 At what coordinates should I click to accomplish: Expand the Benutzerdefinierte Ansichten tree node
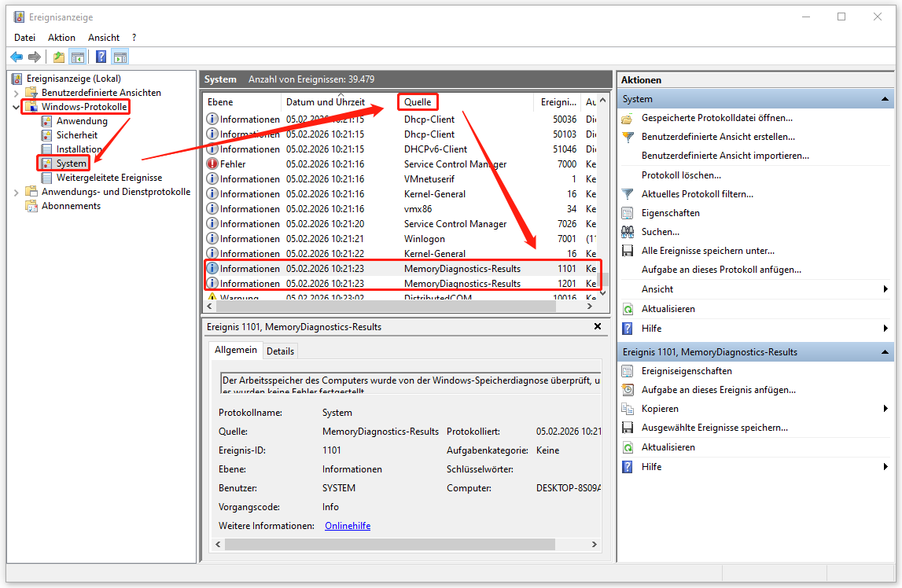pyautogui.click(x=17, y=93)
